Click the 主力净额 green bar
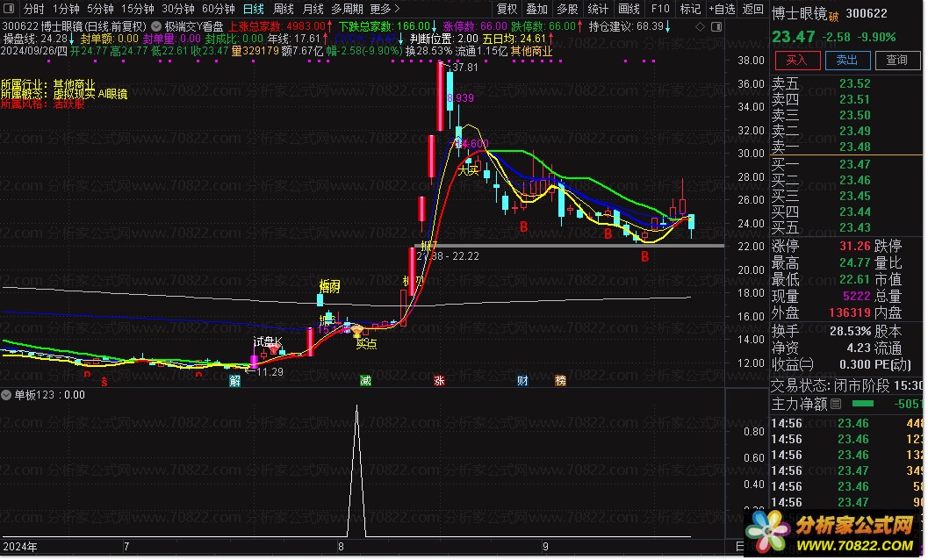The height and width of the screenshot is (560, 928). click(x=863, y=404)
